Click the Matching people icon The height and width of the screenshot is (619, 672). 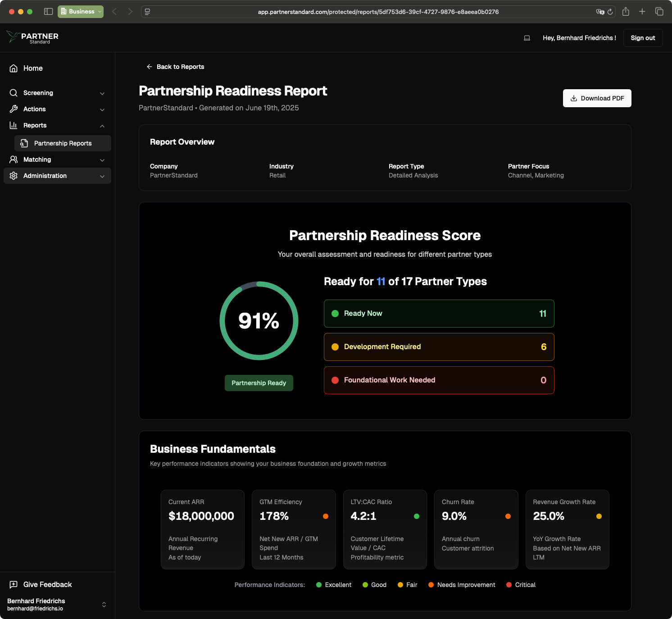point(14,159)
